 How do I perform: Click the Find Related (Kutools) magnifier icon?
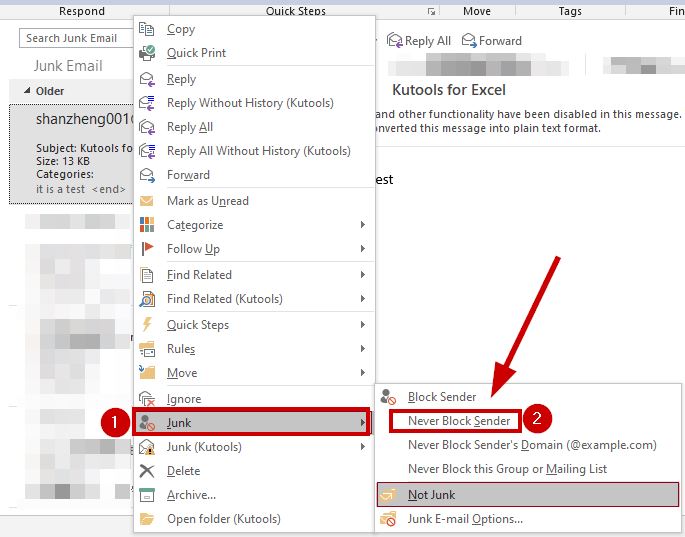pyautogui.click(x=147, y=299)
